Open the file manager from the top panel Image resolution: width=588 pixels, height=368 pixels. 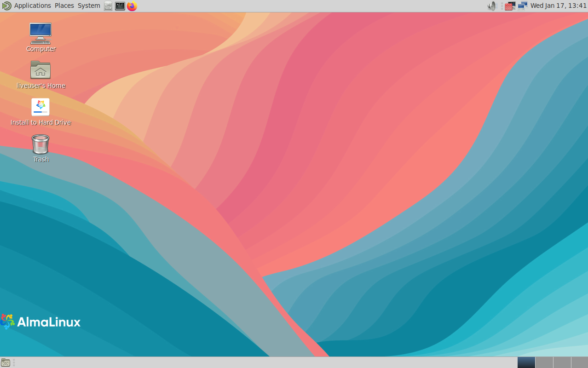(x=108, y=6)
